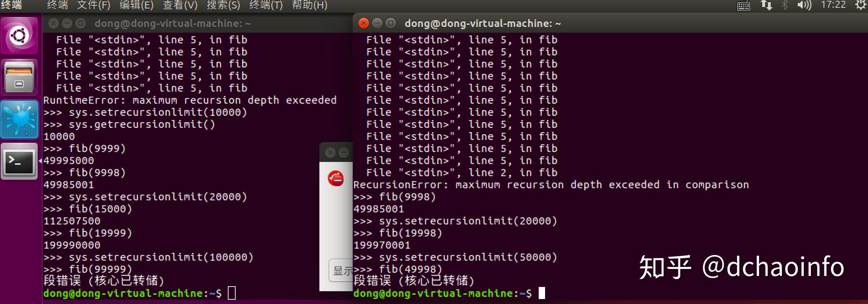Open the 帮助(H) menu

tap(309, 5)
